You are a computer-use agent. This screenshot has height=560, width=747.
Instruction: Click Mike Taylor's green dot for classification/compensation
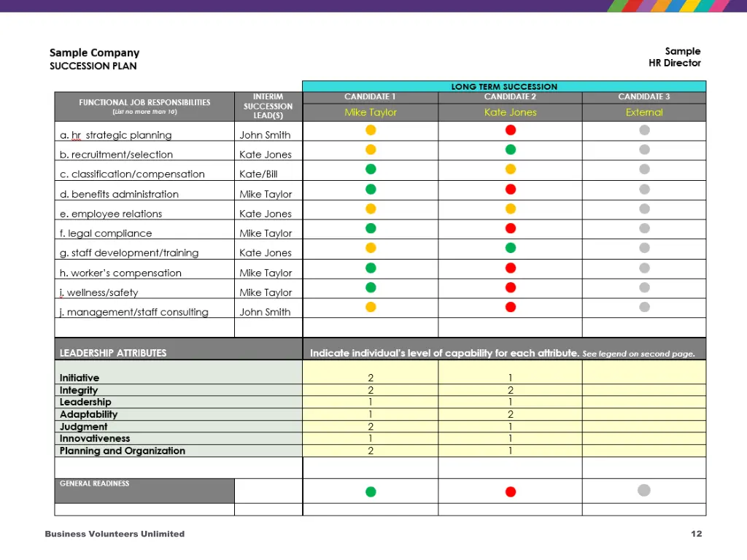pyautogui.click(x=371, y=169)
